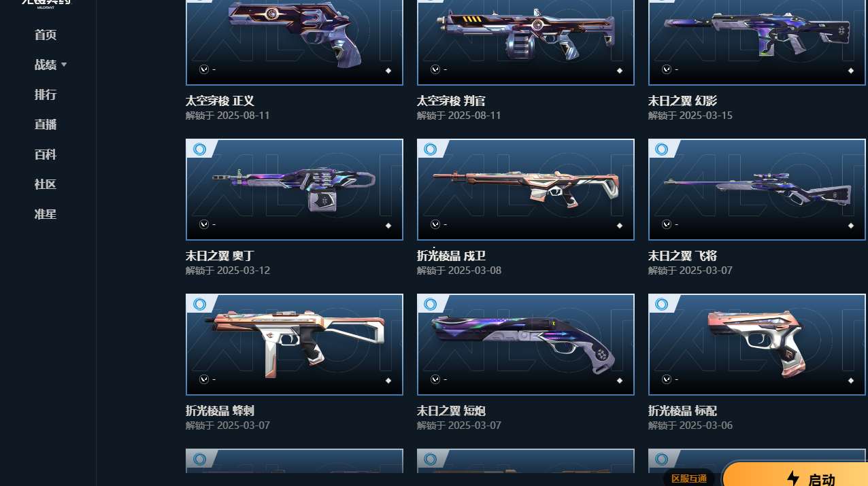Click the lightning bolt icon beside 启动
The width and height of the screenshot is (868, 486).
(x=793, y=479)
